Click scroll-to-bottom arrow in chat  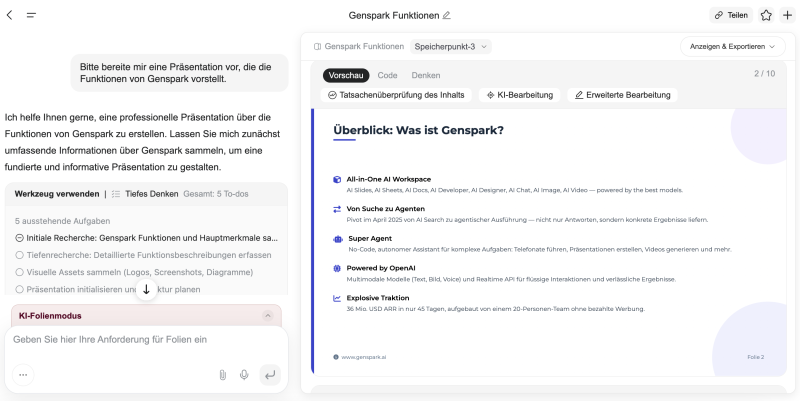pyautogui.click(x=146, y=289)
